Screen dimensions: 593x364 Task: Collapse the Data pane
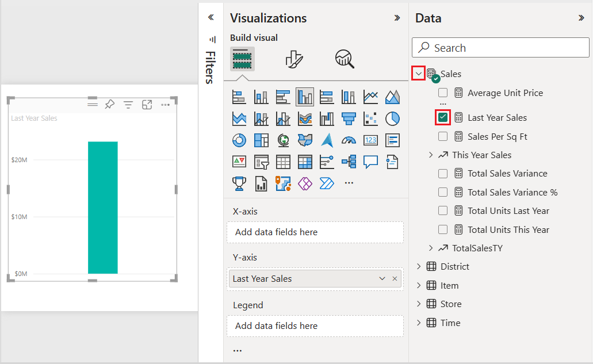(x=582, y=18)
